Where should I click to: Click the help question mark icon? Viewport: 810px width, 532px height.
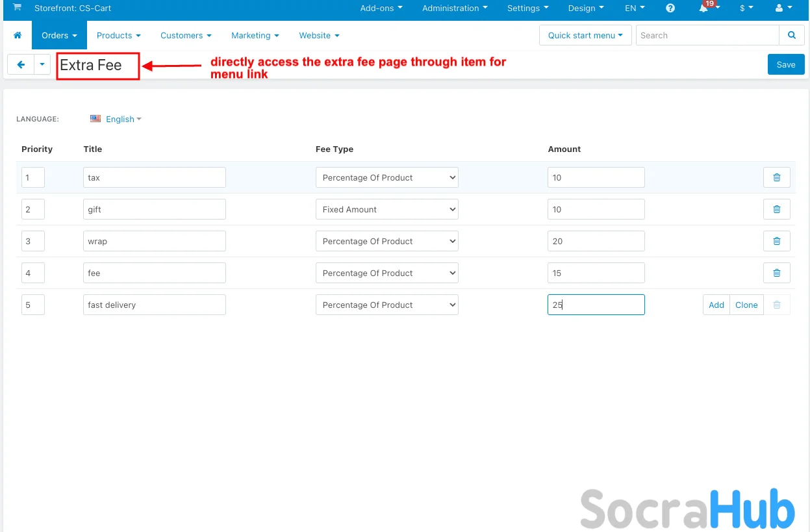(x=670, y=8)
